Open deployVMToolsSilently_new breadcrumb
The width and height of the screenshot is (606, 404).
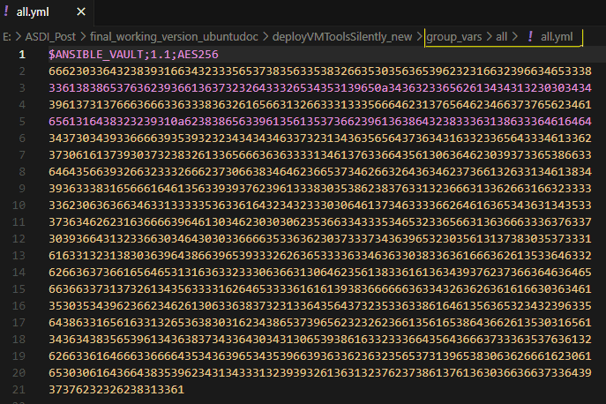342,37
